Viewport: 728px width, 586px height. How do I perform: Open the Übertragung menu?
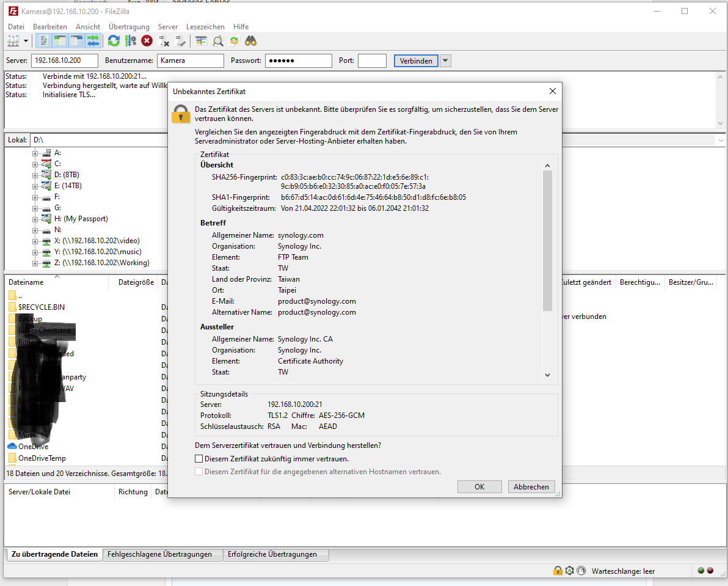pyautogui.click(x=129, y=27)
